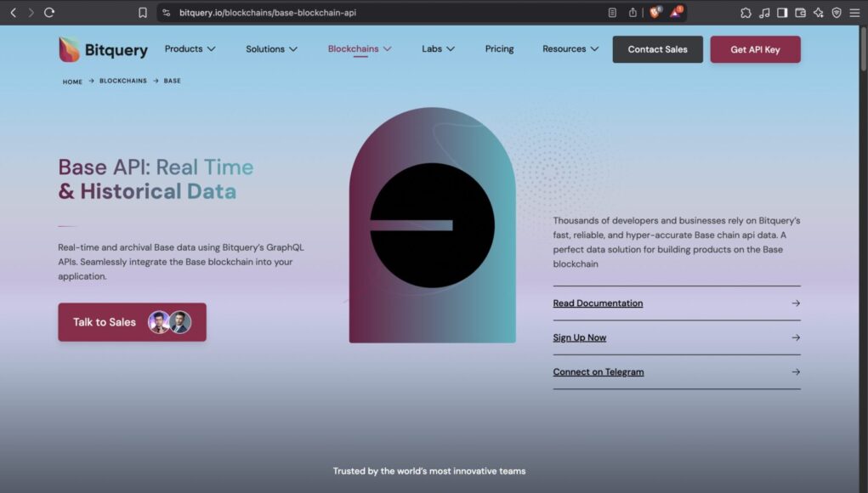This screenshot has height=493, width=868.
Task: Click the page vertical scrollbar
Action: click(863, 50)
